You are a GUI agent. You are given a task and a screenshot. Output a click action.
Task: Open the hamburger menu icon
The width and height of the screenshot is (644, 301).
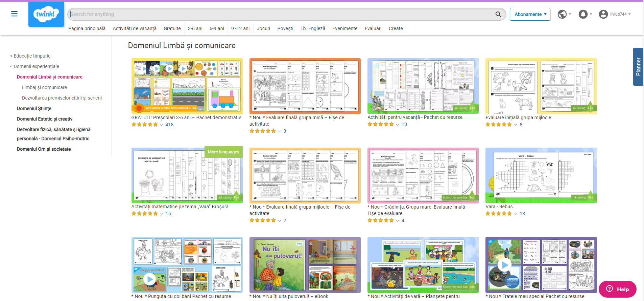pyautogui.click(x=14, y=14)
